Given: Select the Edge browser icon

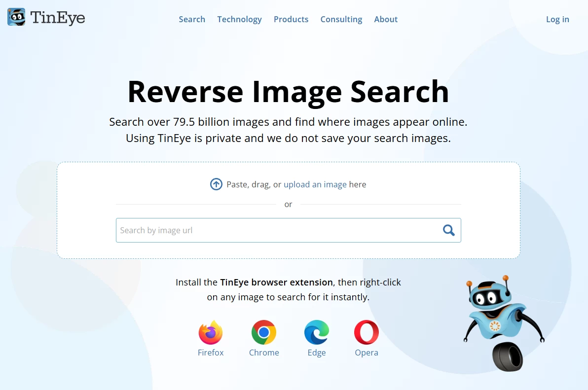Looking at the screenshot, I should [317, 332].
